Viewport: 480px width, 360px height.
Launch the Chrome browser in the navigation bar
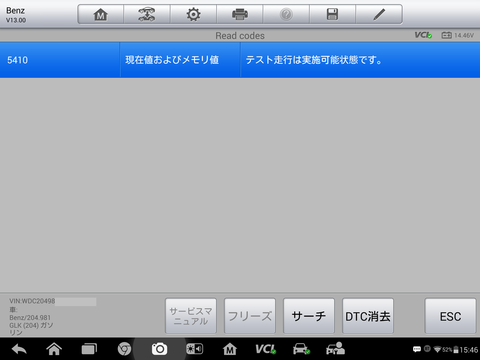click(124, 349)
